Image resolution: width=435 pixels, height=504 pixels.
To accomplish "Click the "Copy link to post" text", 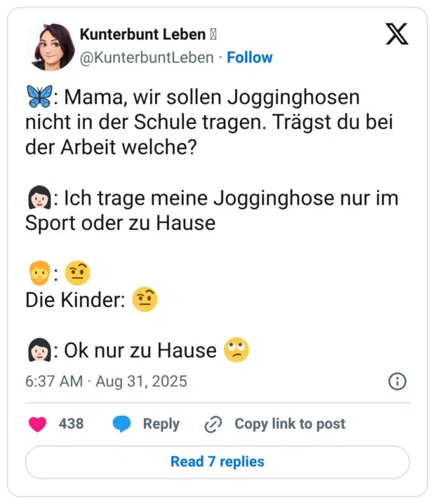I will 290,423.
